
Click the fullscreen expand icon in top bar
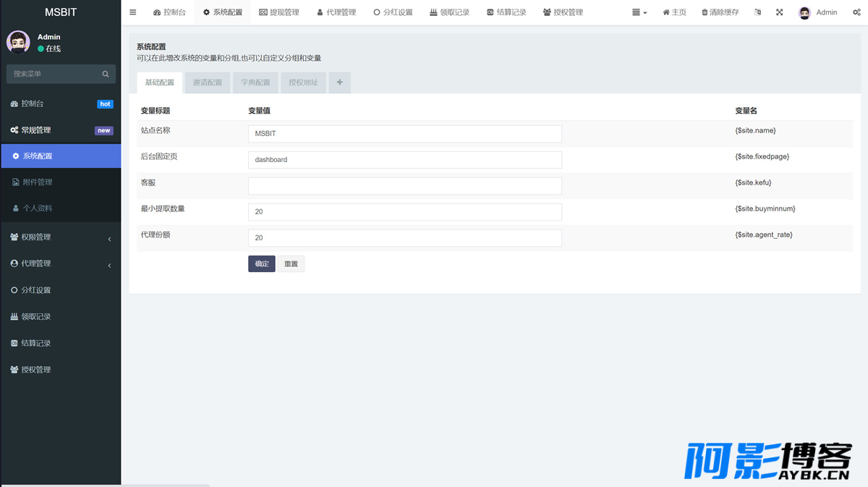coord(779,12)
